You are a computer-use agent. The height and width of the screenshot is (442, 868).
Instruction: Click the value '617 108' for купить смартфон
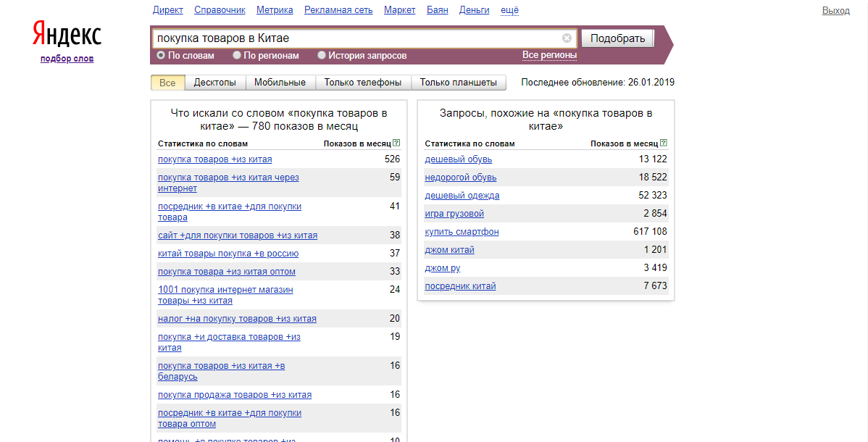point(650,232)
